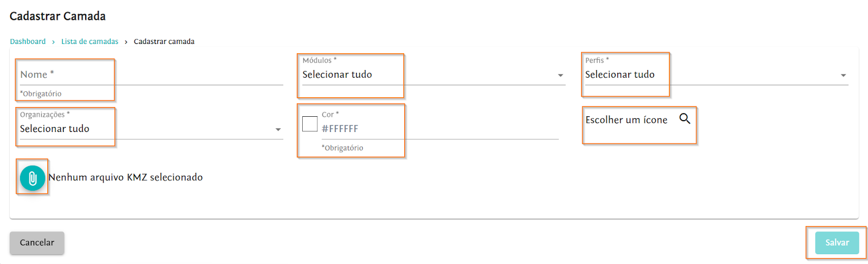Expand the Organizações dropdown arrow
Screen dimensions: 868x264
click(x=278, y=130)
